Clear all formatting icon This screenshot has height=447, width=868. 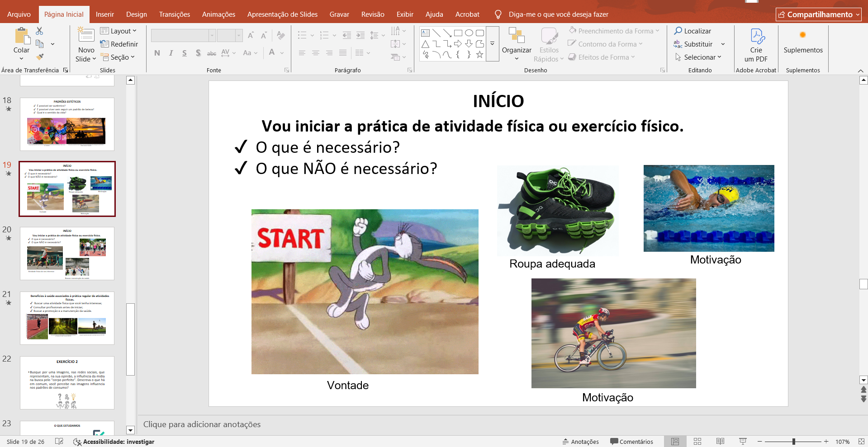pos(281,35)
